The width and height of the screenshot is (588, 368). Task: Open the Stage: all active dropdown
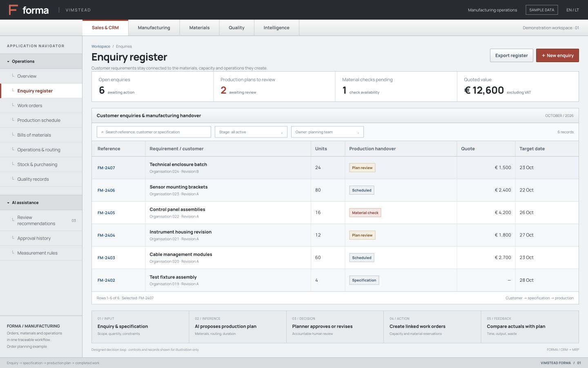pos(251,132)
